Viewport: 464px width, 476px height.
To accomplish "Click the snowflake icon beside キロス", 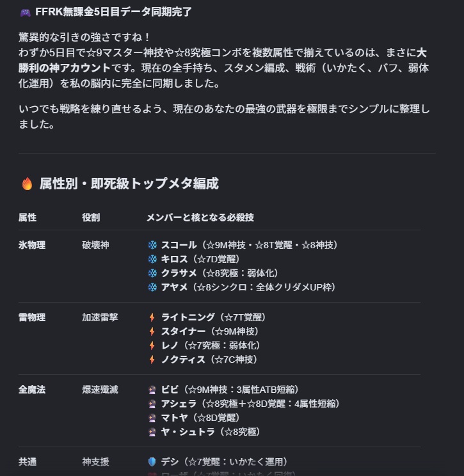I will tap(152, 259).
